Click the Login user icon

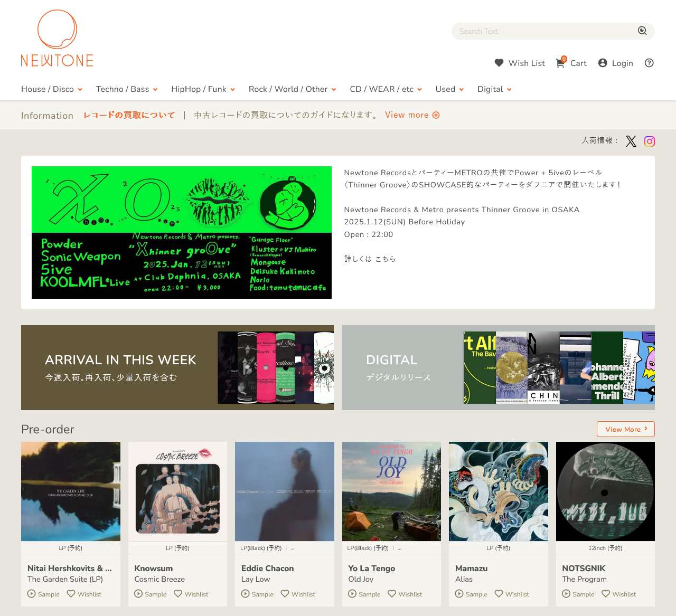[603, 63]
